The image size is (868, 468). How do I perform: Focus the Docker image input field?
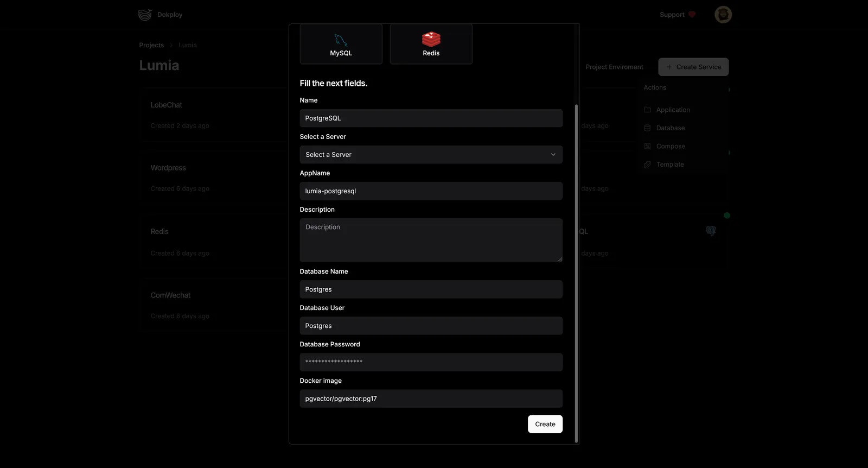pos(431,399)
